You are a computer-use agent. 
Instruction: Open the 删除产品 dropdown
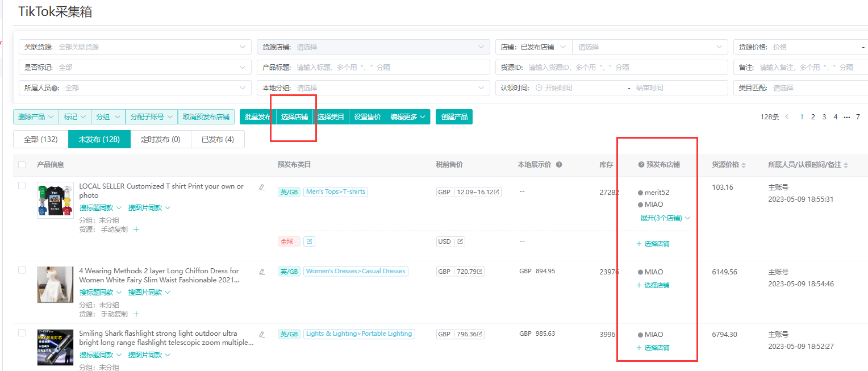coord(36,117)
